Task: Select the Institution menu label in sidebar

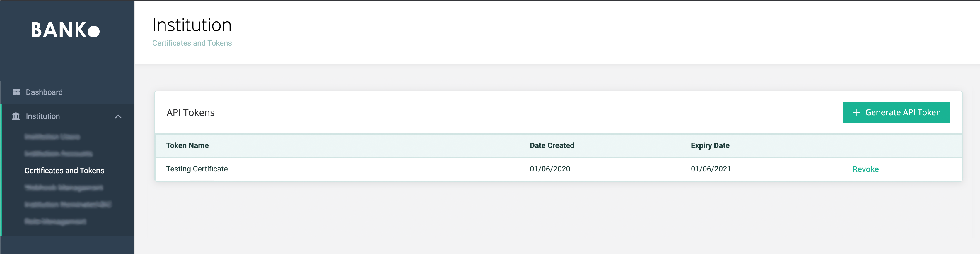Action: (x=42, y=116)
